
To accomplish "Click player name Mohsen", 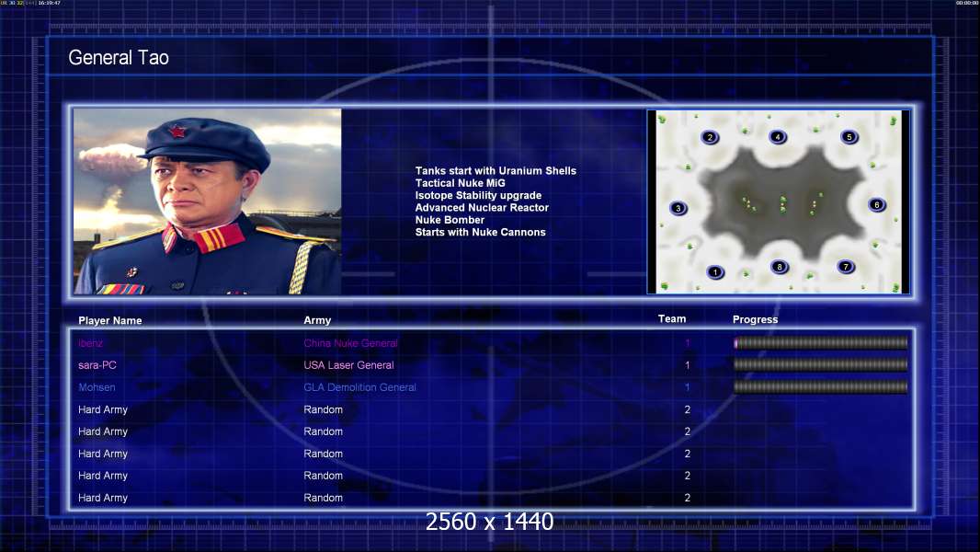I will 97,387.
